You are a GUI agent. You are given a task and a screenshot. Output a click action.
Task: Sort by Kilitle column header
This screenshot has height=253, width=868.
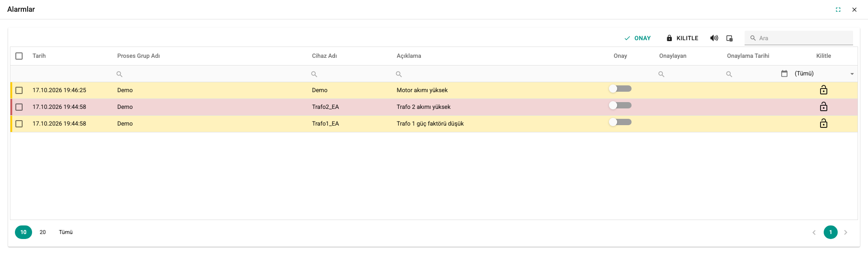(824, 56)
